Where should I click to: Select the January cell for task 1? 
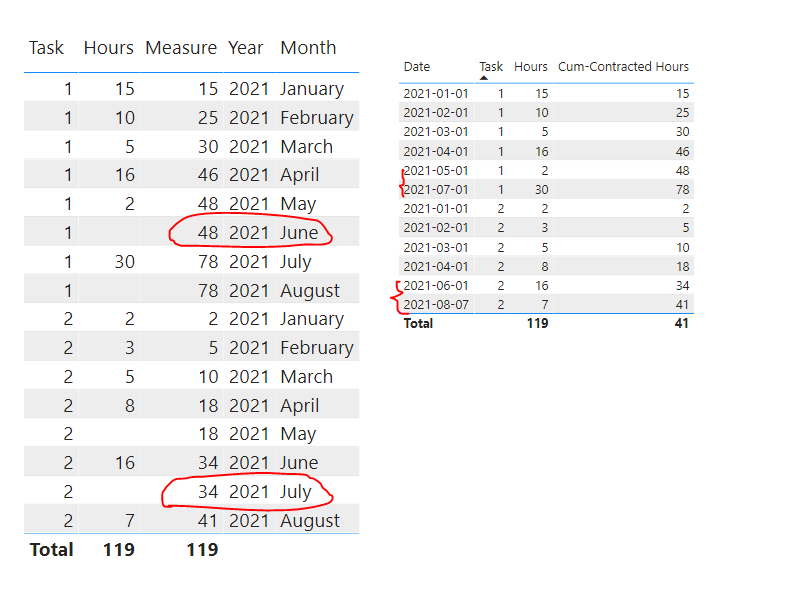pyautogui.click(x=312, y=89)
